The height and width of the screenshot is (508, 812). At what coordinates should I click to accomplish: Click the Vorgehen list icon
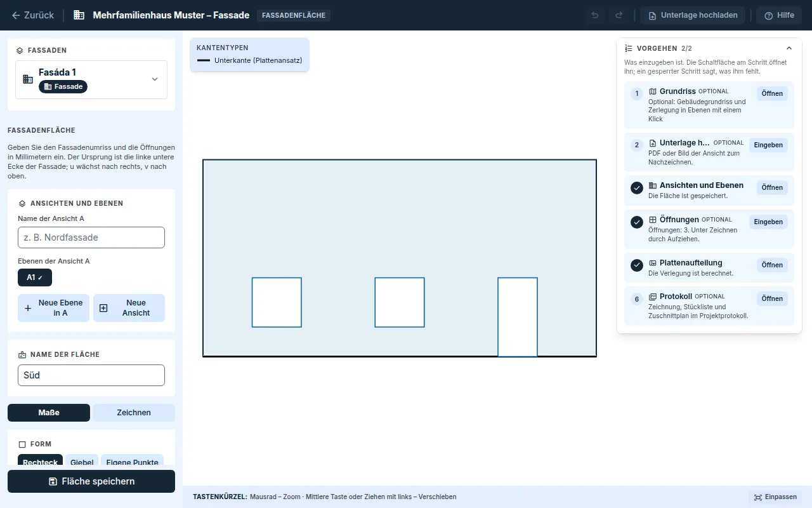[x=629, y=48]
